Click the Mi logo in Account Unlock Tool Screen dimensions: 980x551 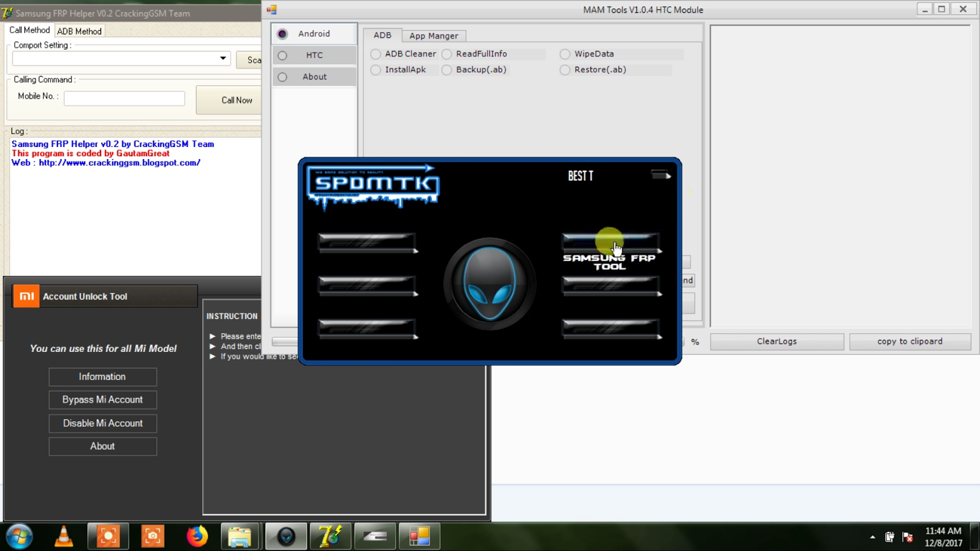point(26,296)
